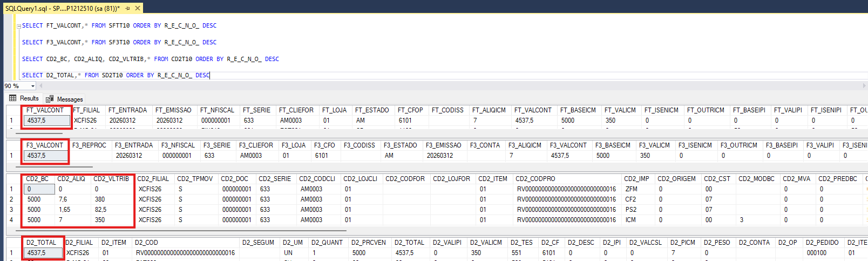Select the FT_BASEICM column header
Viewport: 868px width, 261px height.
coord(579,110)
